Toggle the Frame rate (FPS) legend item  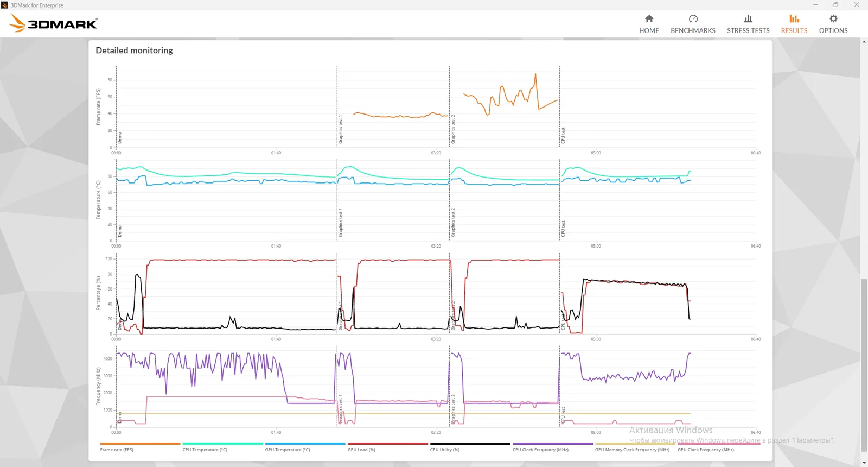140,447
